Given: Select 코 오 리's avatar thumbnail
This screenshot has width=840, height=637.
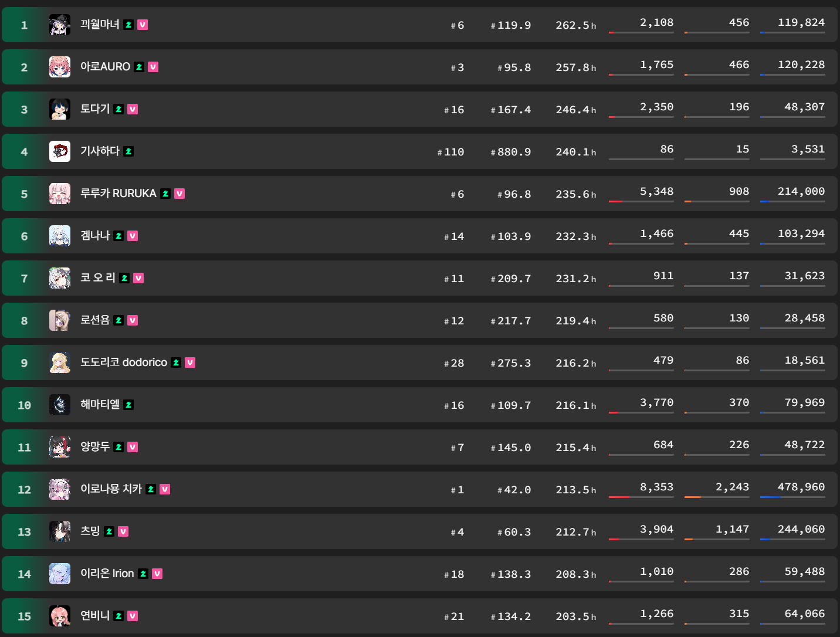Looking at the screenshot, I should coord(60,278).
